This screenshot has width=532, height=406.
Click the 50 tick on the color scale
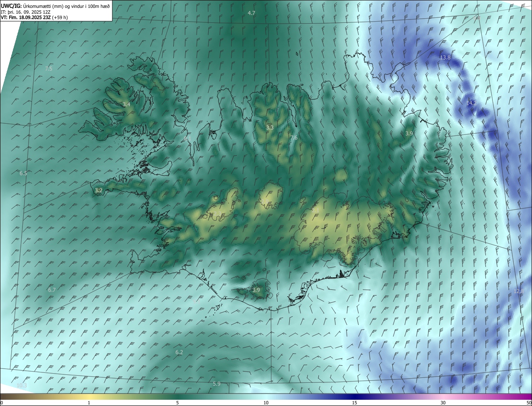(529, 403)
